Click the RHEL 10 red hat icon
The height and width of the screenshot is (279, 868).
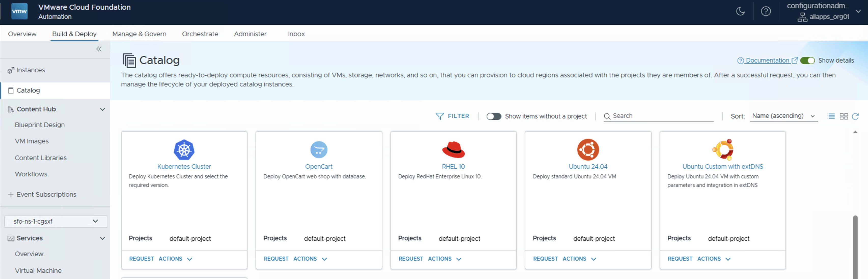[453, 149]
